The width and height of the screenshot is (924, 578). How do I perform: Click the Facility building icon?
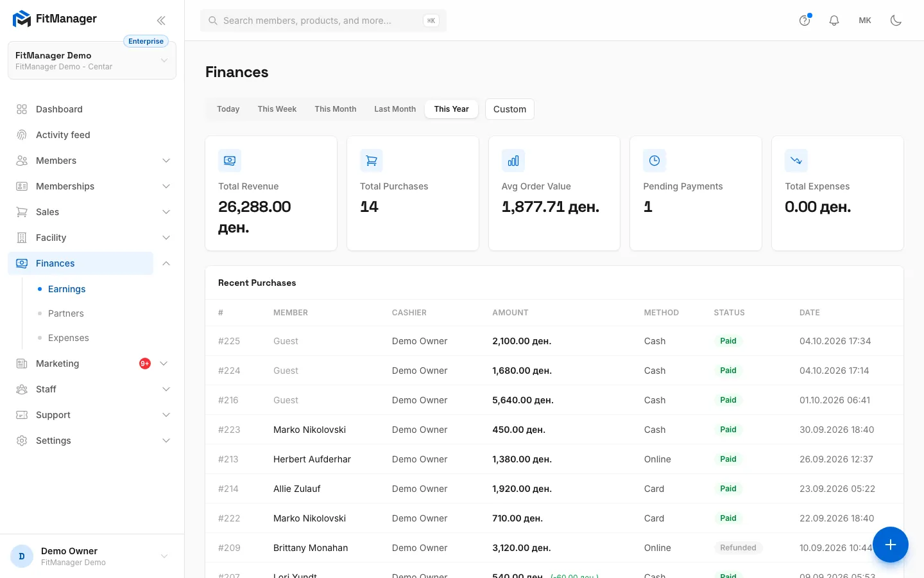click(22, 238)
